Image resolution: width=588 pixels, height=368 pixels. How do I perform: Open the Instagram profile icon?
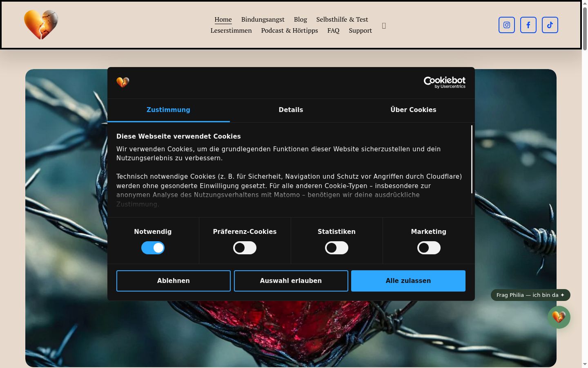(507, 25)
